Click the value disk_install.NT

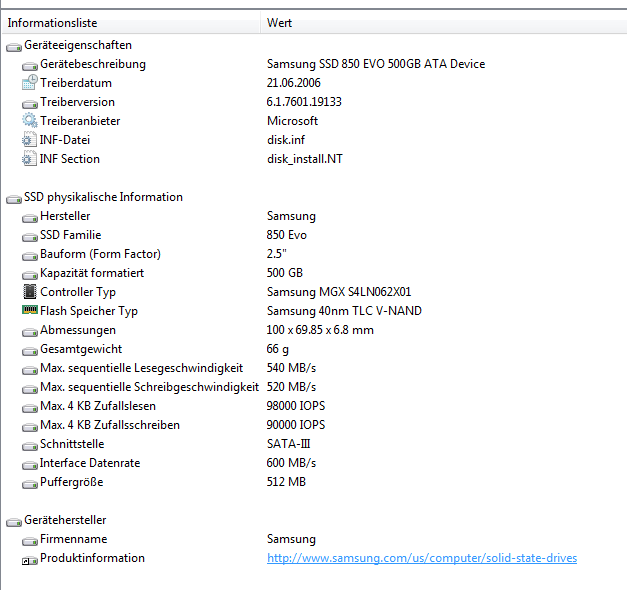305,159
